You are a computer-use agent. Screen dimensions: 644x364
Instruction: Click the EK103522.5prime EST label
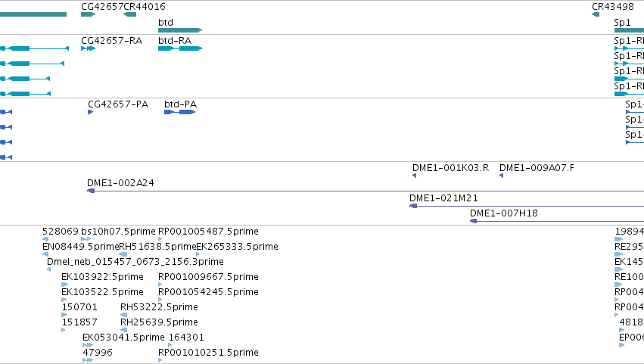point(102,293)
